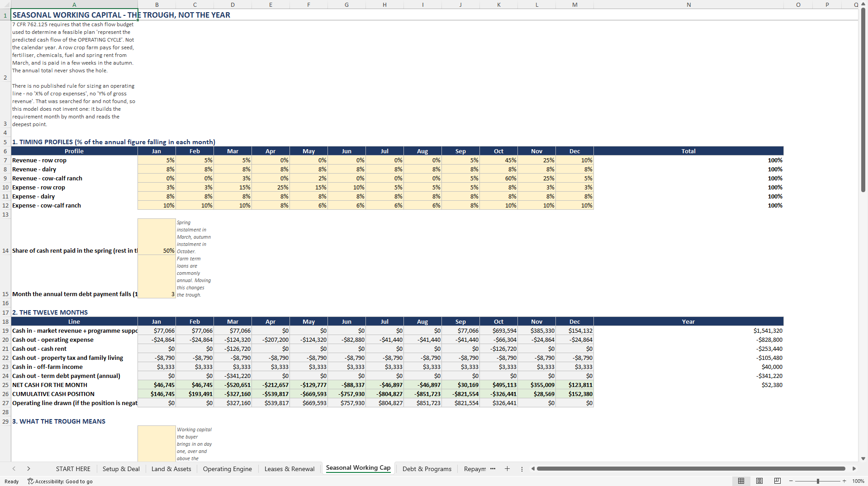Click the 50% spring cash rent input

coord(157,237)
